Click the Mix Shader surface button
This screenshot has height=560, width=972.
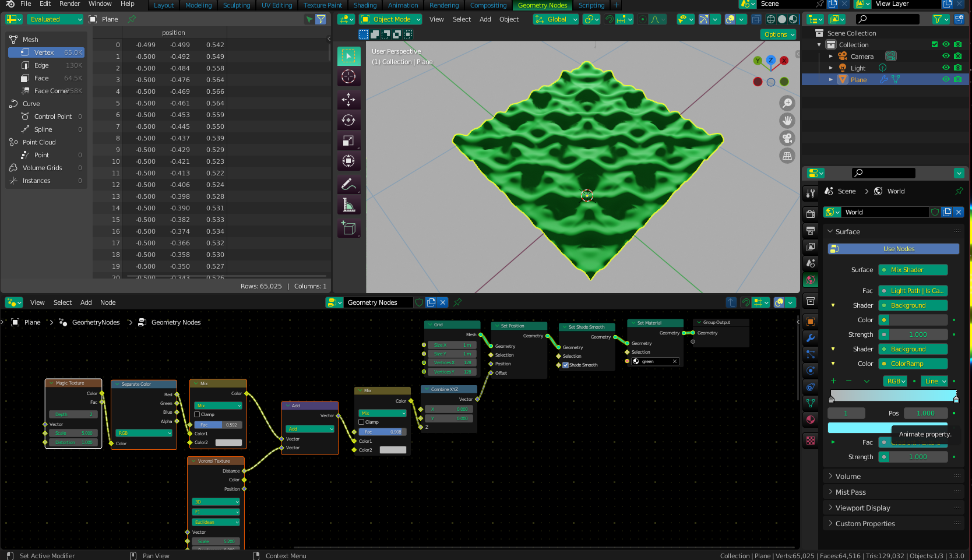913,270
